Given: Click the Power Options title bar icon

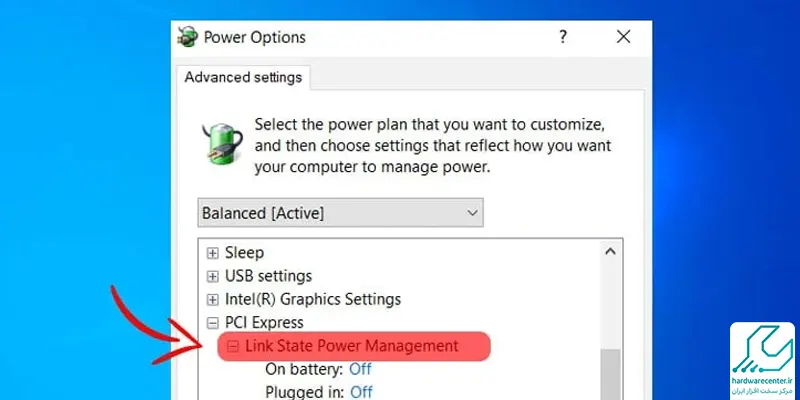Looking at the screenshot, I should point(188,37).
